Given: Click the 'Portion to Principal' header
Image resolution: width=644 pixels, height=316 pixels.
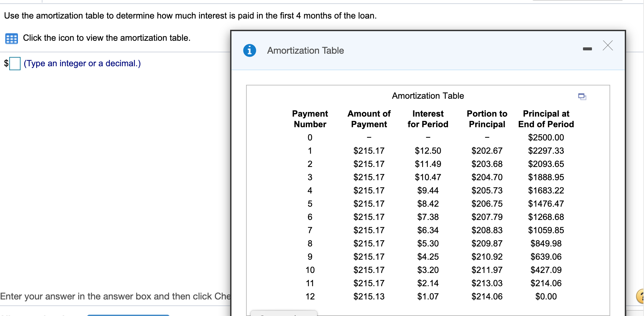Looking at the screenshot, I should click(x=487, y=119).
